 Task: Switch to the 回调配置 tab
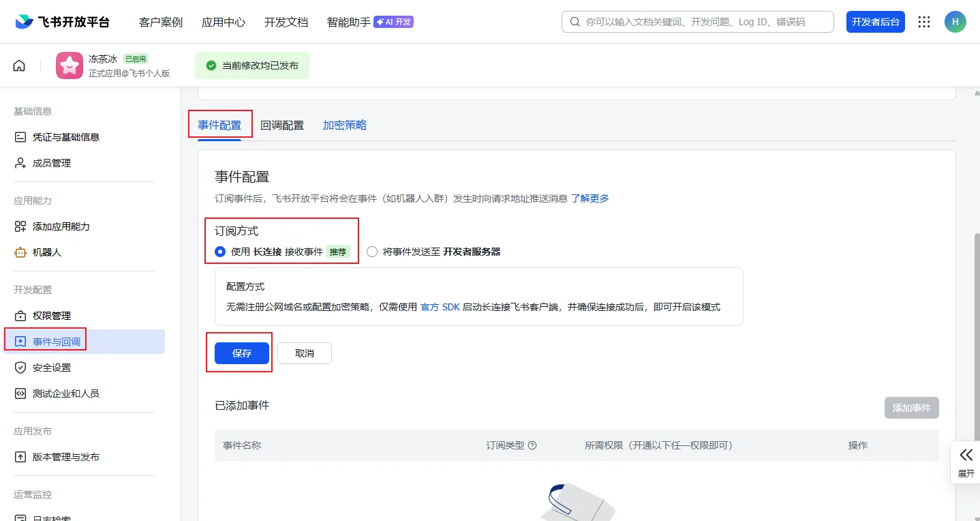tap(282, 125)
